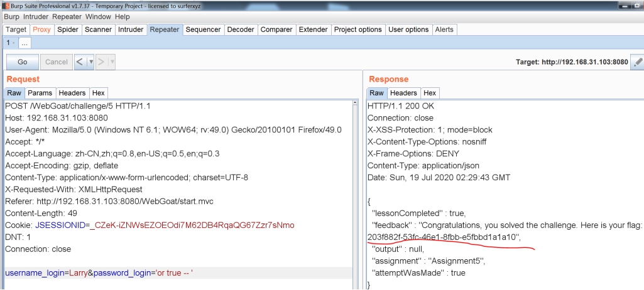644x290 pixels.
Task: Click the HTTP/1.1 200 OK status line
Action: pyautogui.click(x=400, y=106)
